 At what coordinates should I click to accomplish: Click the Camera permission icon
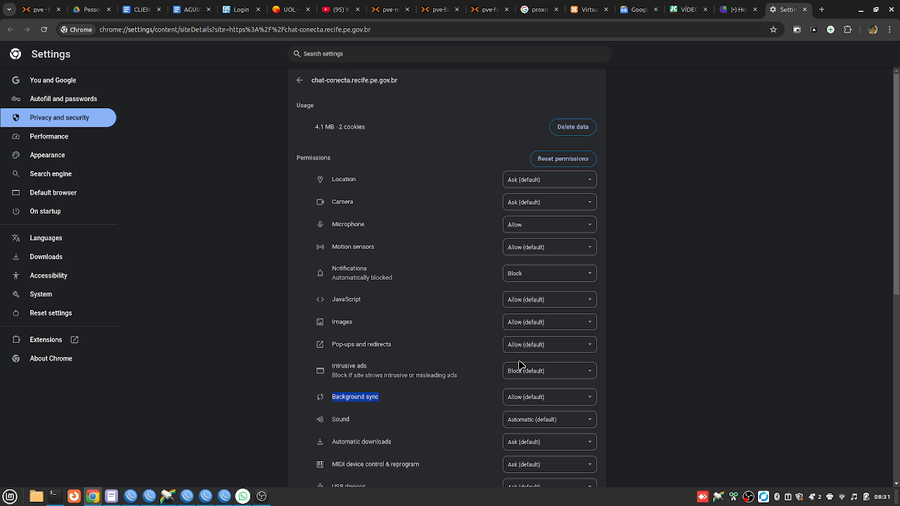coord(320,202)
